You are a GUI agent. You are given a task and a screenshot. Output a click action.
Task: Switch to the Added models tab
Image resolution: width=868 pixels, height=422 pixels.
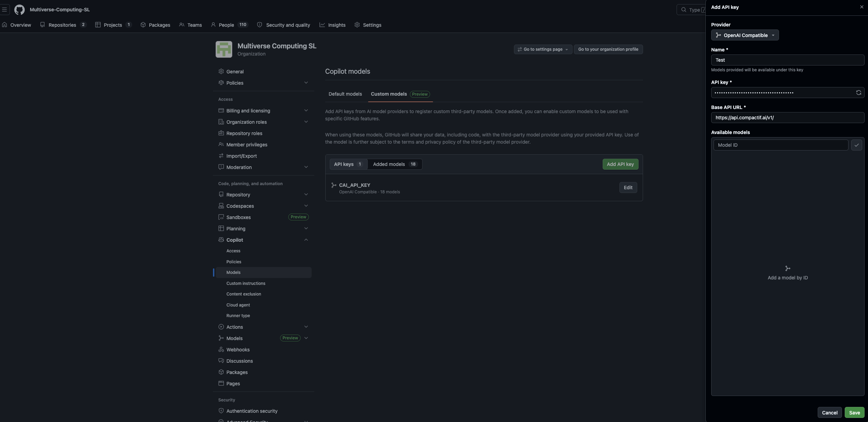[x=395, y=164]
